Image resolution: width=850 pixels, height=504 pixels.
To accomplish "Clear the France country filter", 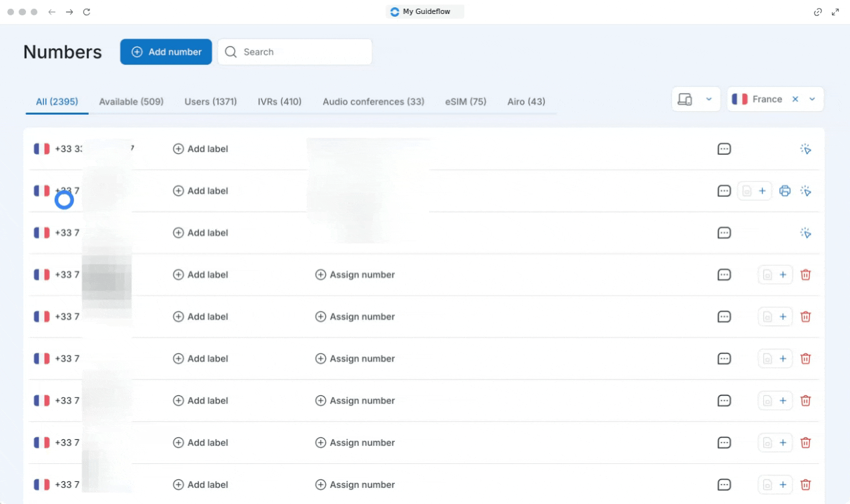I will (795, 99).
